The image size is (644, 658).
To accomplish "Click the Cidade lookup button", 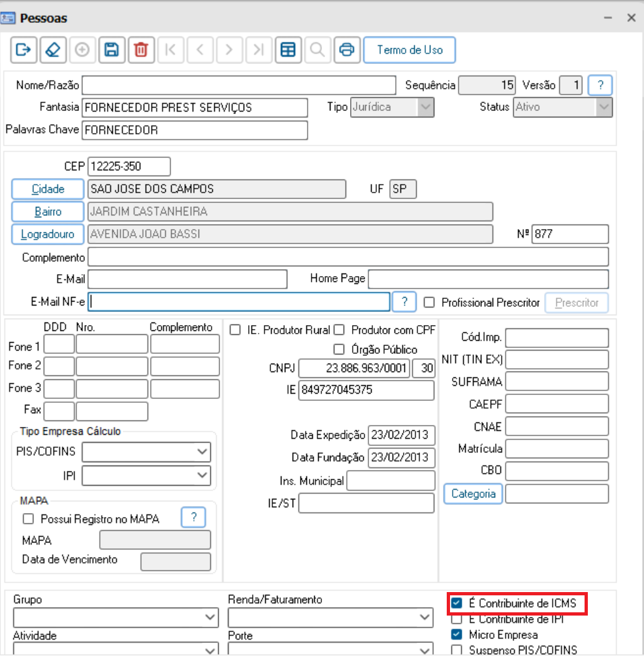I will pos(48,189).
